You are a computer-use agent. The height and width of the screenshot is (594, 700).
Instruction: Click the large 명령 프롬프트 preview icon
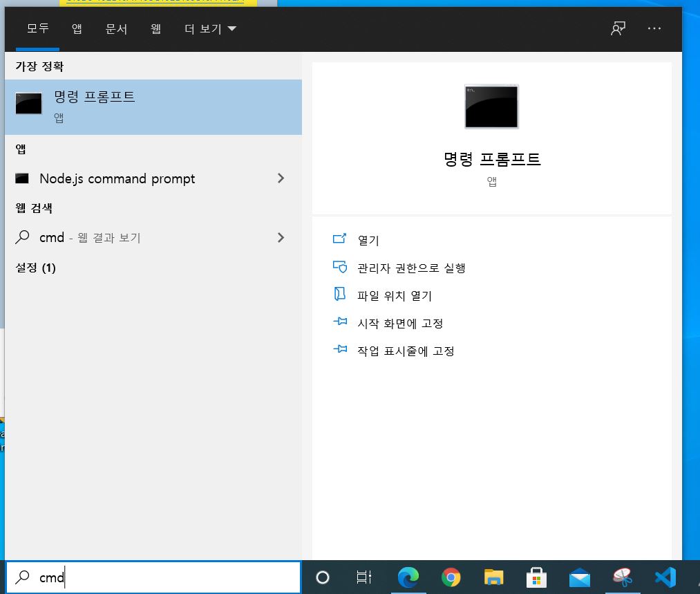pos(491,106)
